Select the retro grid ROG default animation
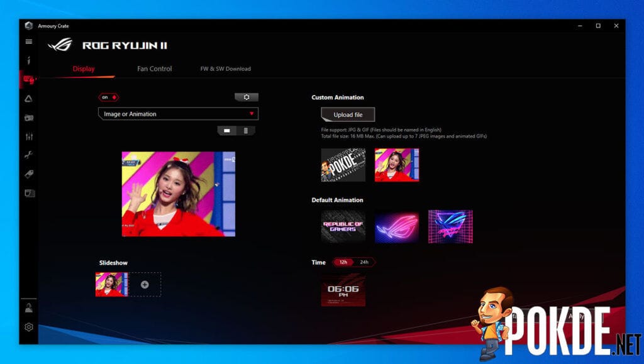 click(x=450, y=226)
